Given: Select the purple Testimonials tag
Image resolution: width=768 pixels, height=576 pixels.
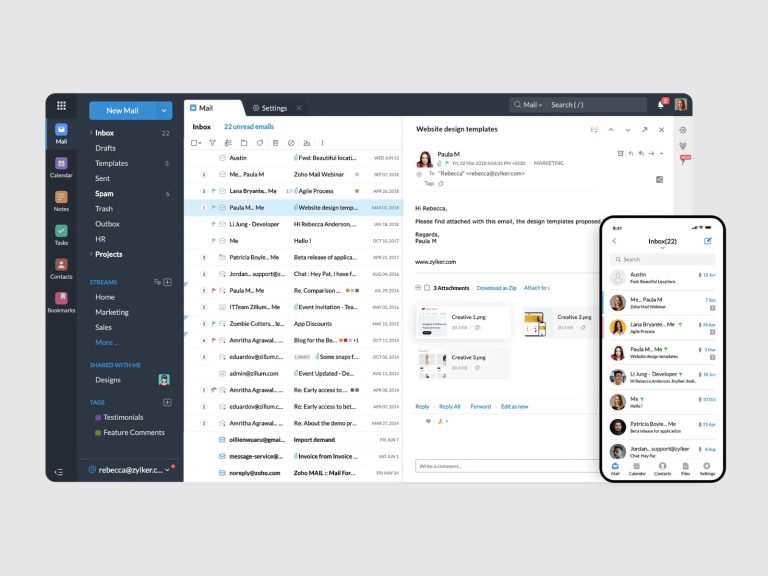Looking at the screenshot, I should pyautogui.click(x=119, y=417).
